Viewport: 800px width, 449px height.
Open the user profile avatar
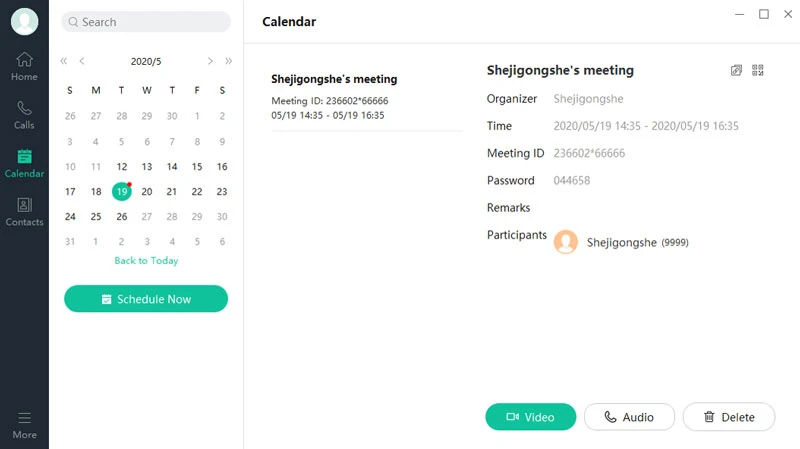24,21
